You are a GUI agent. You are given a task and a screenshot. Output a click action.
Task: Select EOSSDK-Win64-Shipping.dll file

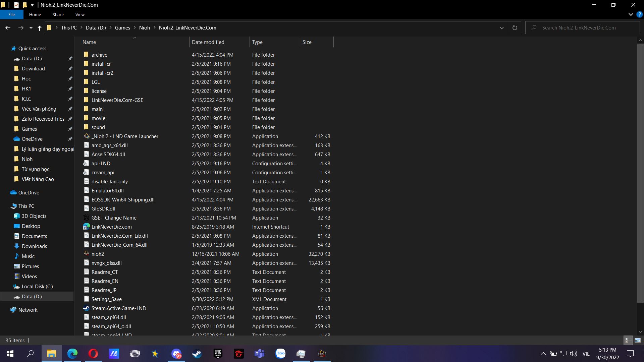(x=123, y=199)
